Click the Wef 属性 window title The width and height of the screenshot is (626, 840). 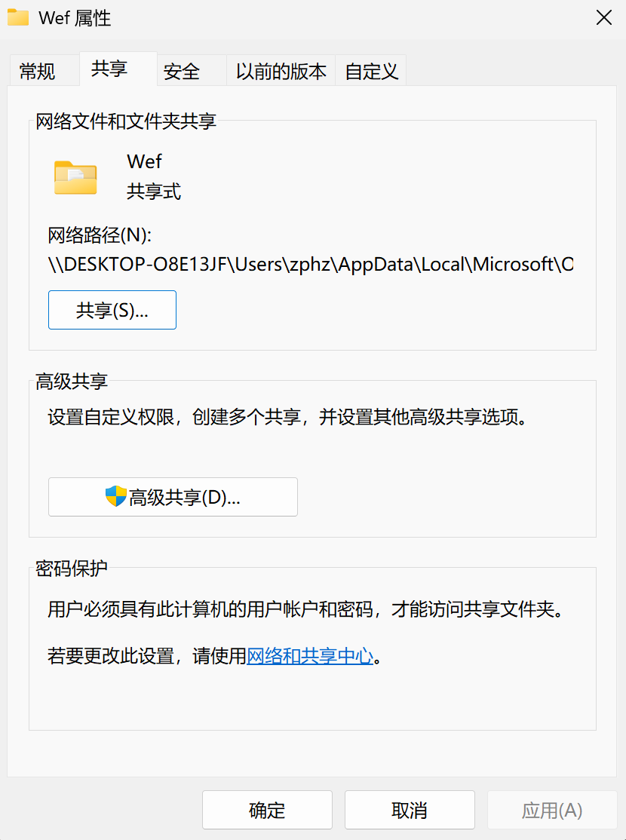coord(75,18)
